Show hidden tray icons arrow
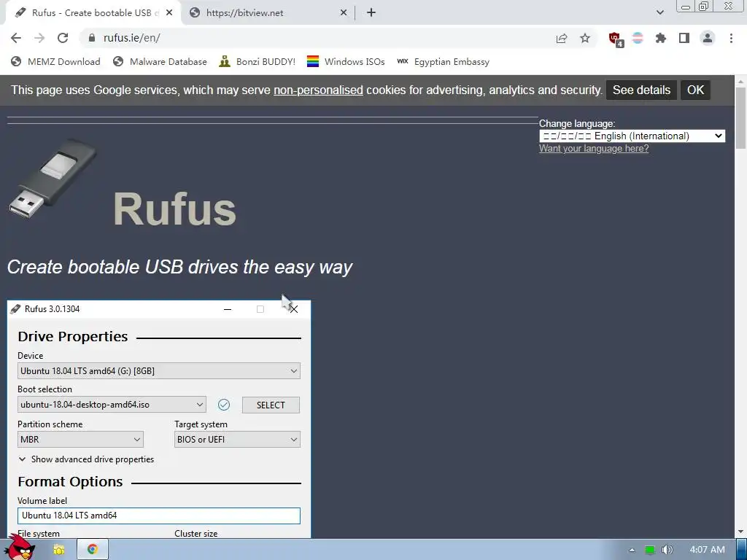The image size is (747, 560). point(632,550)
